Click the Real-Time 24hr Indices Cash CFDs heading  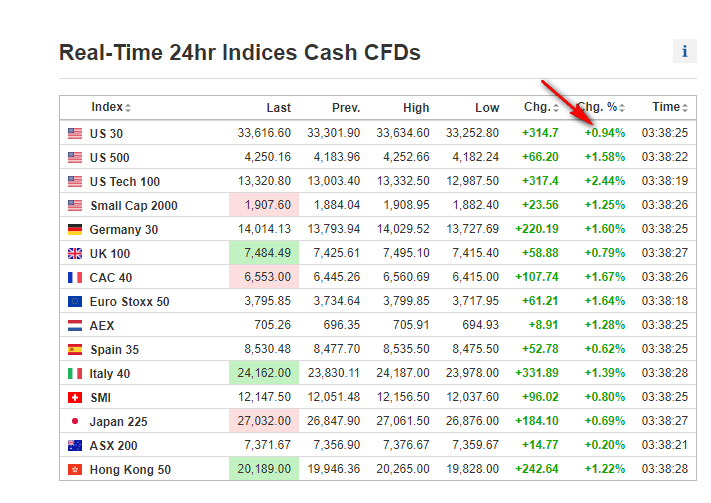click(x=240, y=52)
